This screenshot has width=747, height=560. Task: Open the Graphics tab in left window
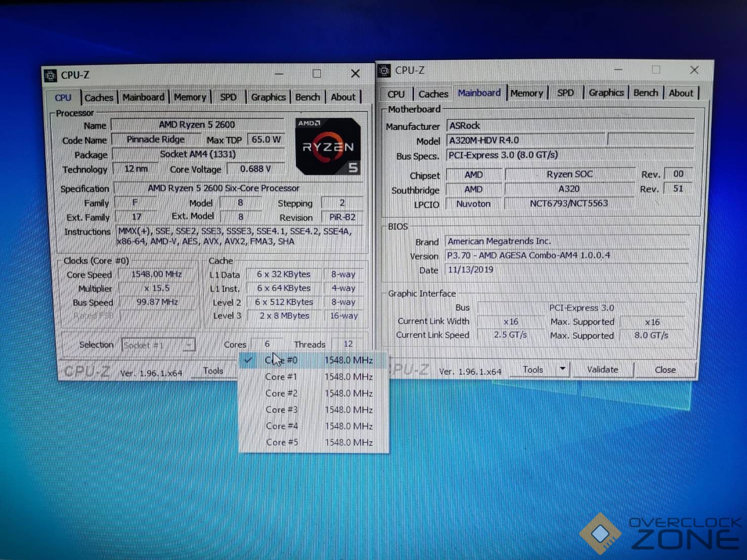click(x=268, y=97)
